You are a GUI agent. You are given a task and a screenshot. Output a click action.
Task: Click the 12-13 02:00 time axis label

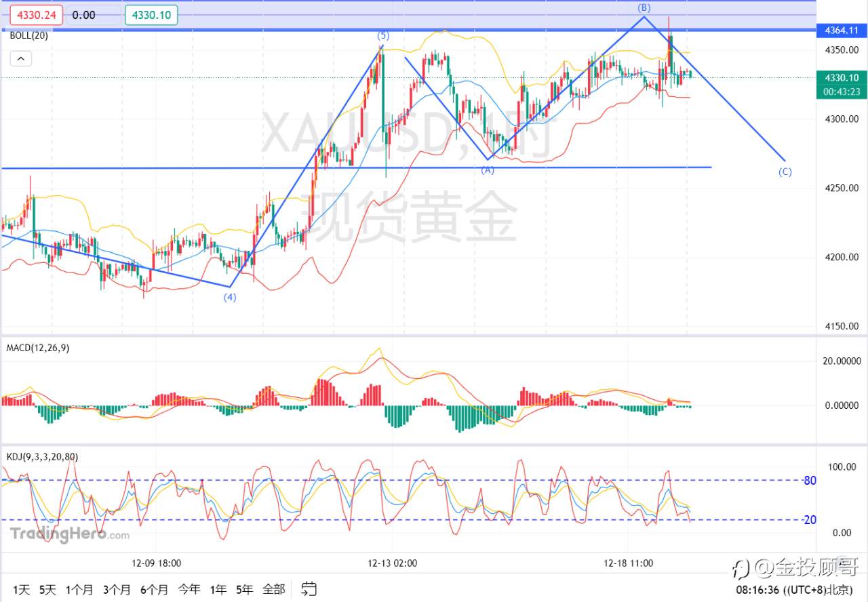coord(391,563)
